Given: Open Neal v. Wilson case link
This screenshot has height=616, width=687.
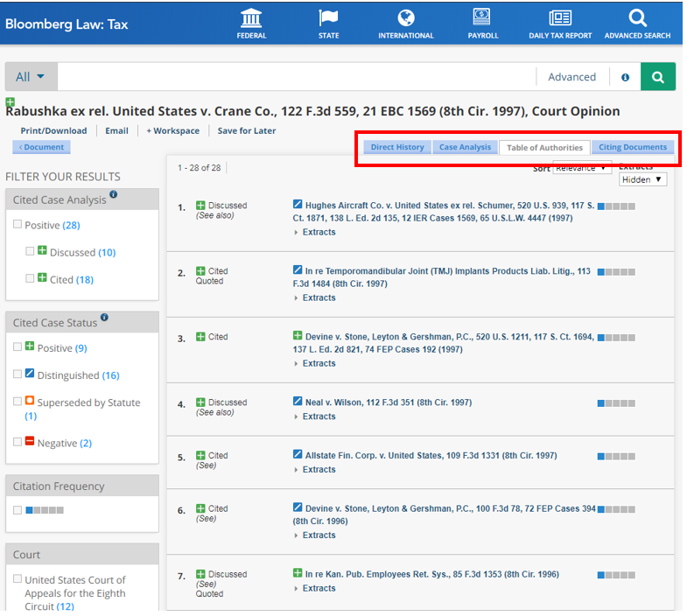Looking at the screenshot, I should (x=388, y=402).
